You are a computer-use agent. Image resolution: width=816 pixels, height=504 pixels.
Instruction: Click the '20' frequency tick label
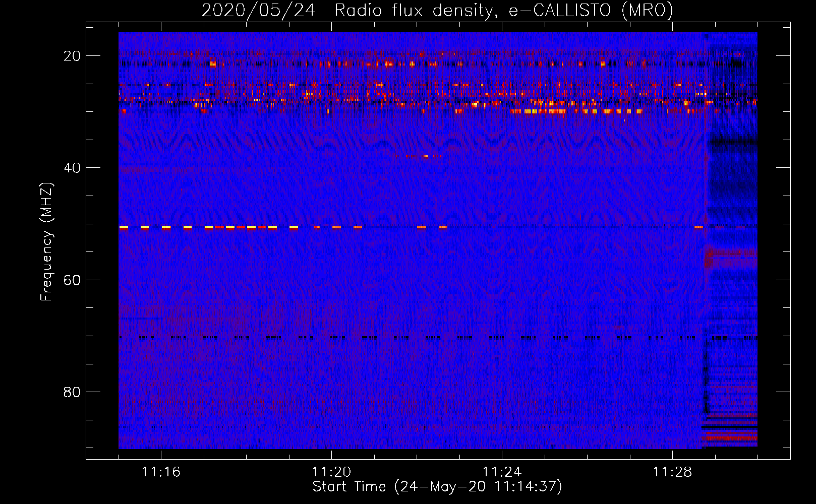point(72,56)
